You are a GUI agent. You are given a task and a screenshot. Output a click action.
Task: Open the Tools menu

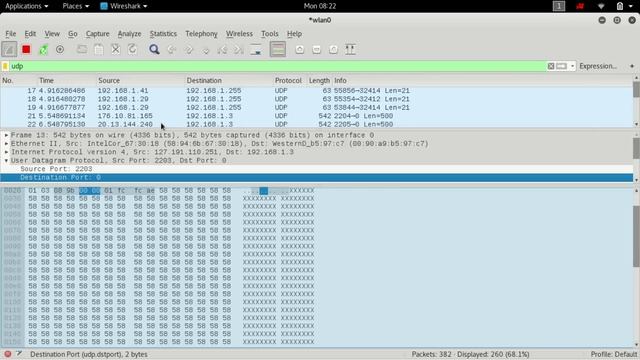(270, 34)
